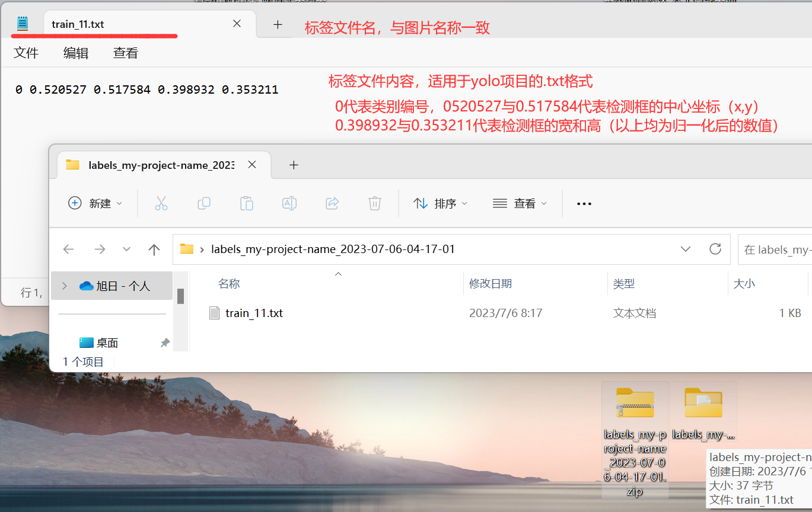Click the Delete trash icon

coord(374,203)
